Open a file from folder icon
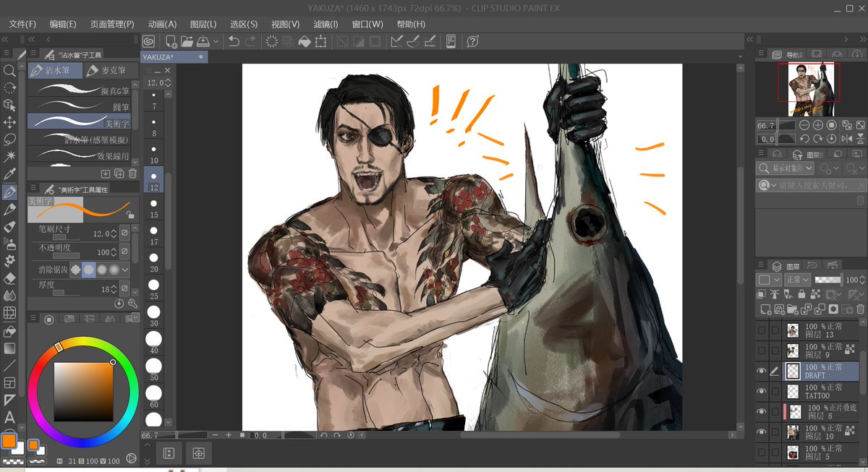 187,41
